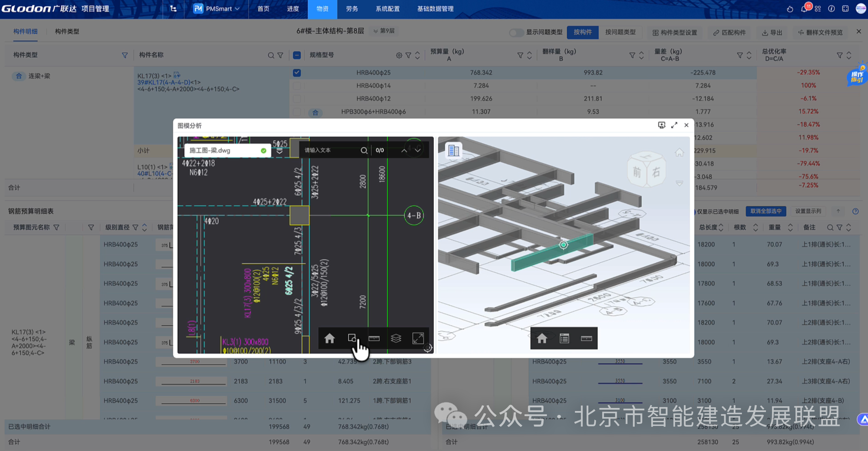Screen dimensions: 868x451
Task: Click the search icon in drawing text search
Action: pos(364,150)
